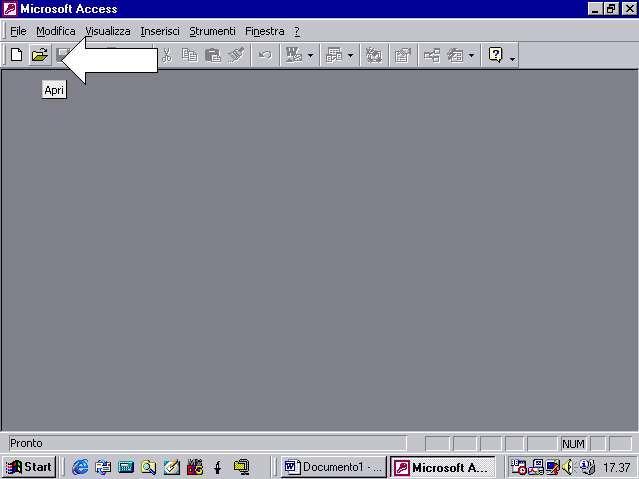Click the Access key icon in title bar
Screen dimensions: 639x479
pos(9,9)
